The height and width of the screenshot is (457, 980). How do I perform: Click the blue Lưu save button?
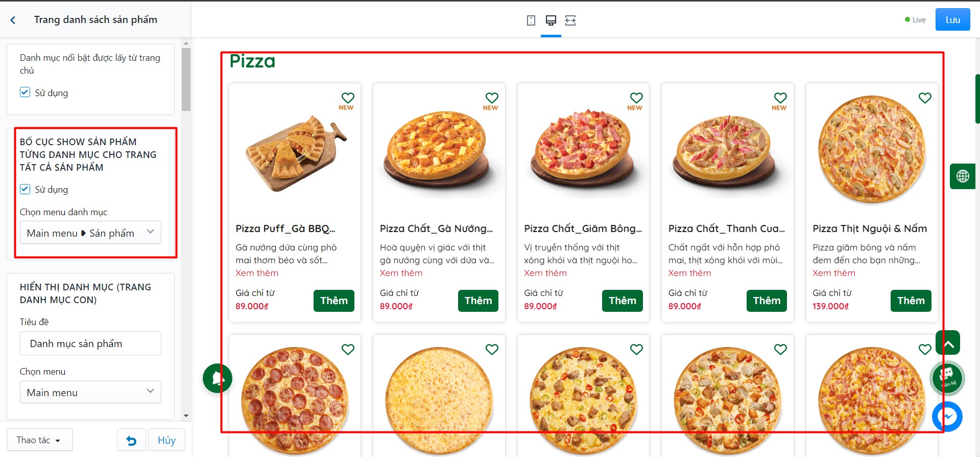952,20
